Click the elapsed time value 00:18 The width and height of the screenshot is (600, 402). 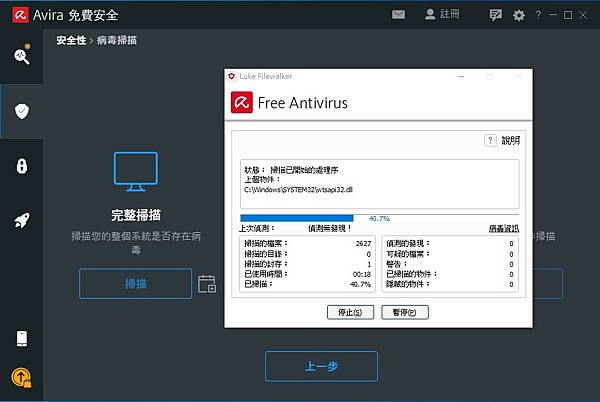362,274
